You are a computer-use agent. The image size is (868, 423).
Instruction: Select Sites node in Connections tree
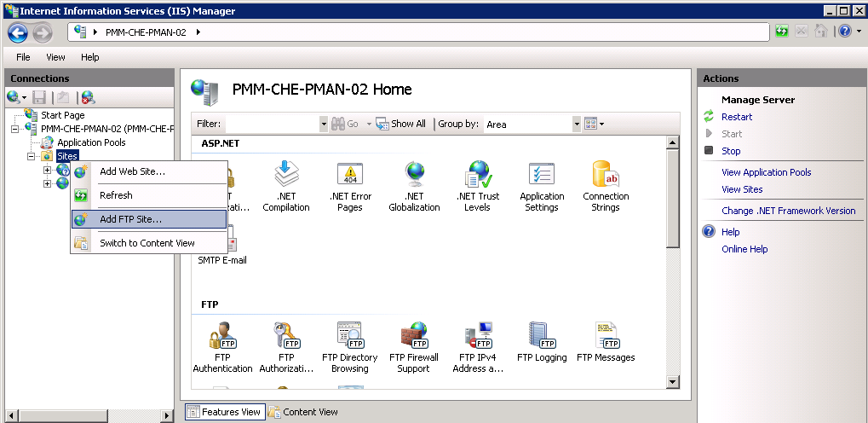point(67,156)
